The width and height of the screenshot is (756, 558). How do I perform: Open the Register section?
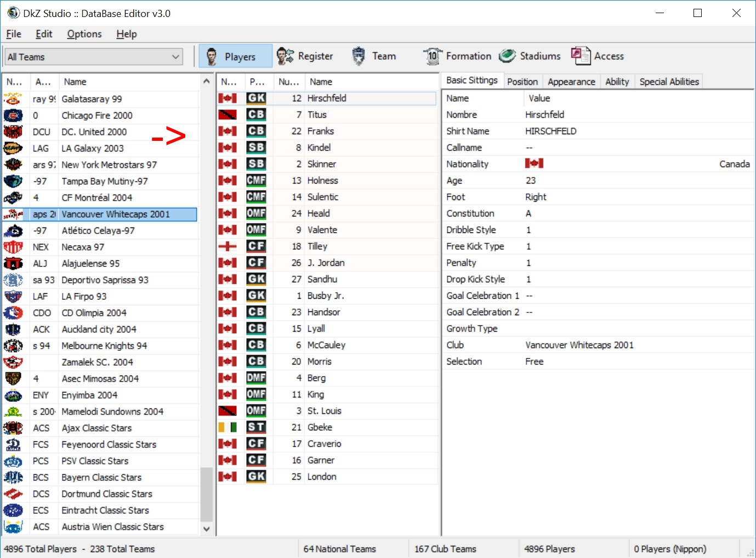tap(305, 56)
